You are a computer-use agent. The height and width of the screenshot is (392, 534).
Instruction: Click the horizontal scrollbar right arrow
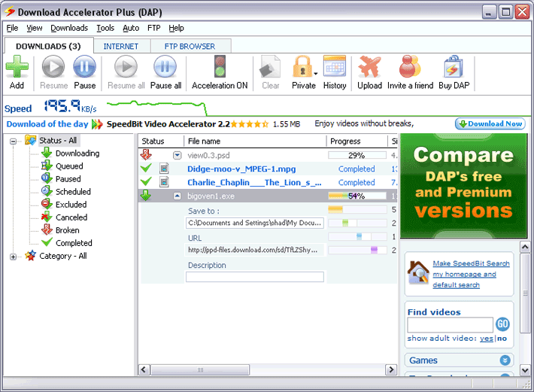point(391,369)
